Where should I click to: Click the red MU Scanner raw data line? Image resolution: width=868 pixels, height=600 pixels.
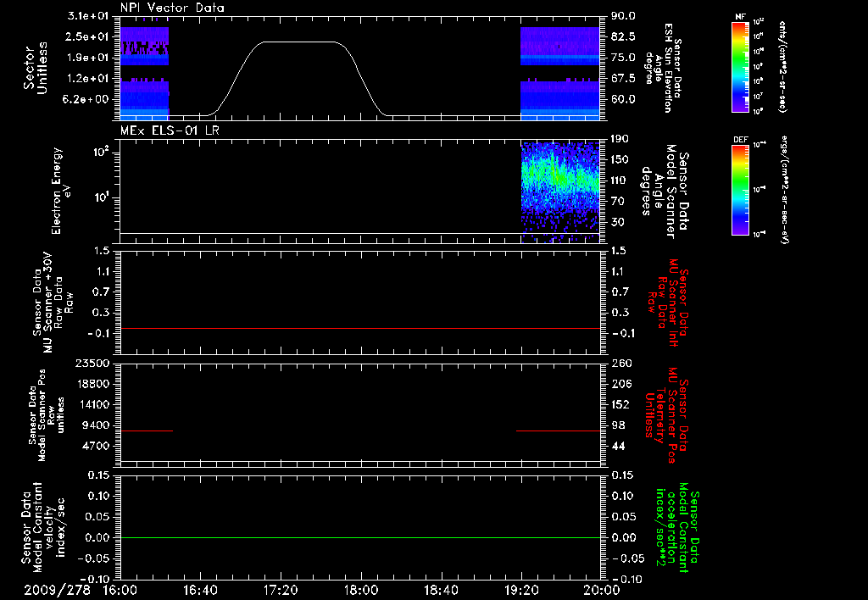tap(360, 328)
